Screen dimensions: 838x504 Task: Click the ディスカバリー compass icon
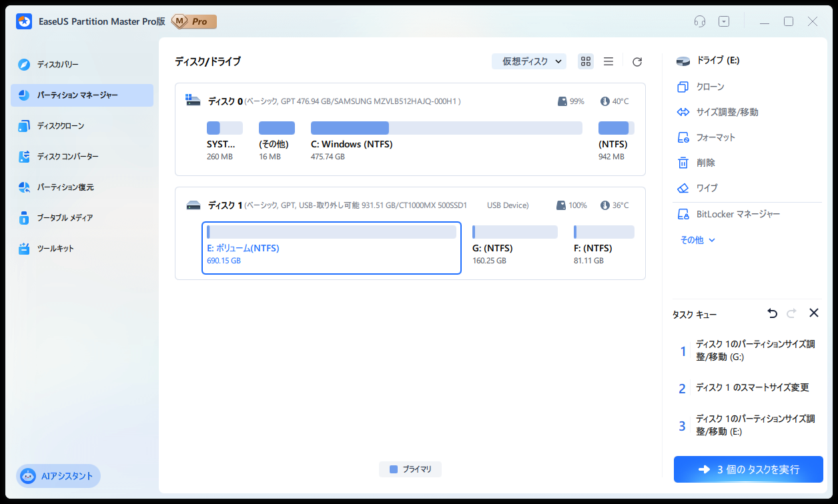pos(24,65)
